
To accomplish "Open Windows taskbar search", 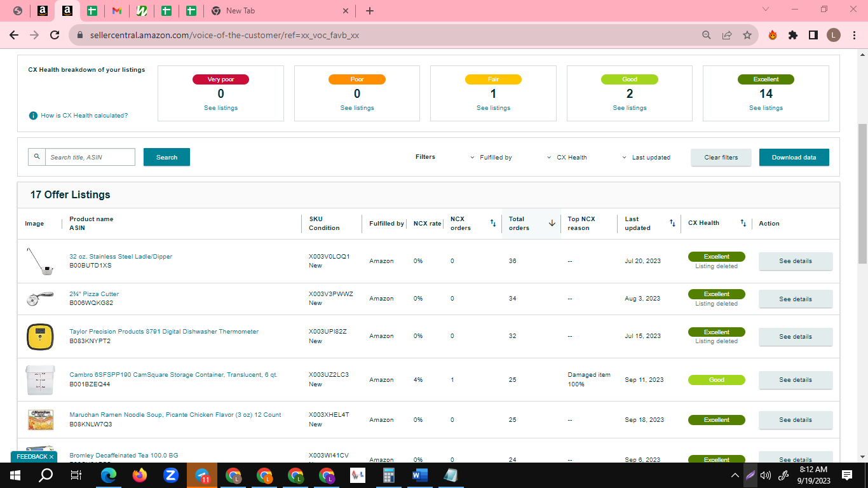I will click(x=46, y=475).
